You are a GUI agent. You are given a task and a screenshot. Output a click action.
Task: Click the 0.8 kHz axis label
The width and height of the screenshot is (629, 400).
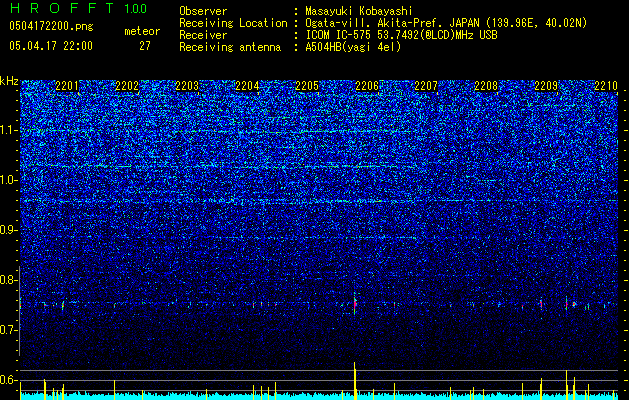click(x=8, y=280)
